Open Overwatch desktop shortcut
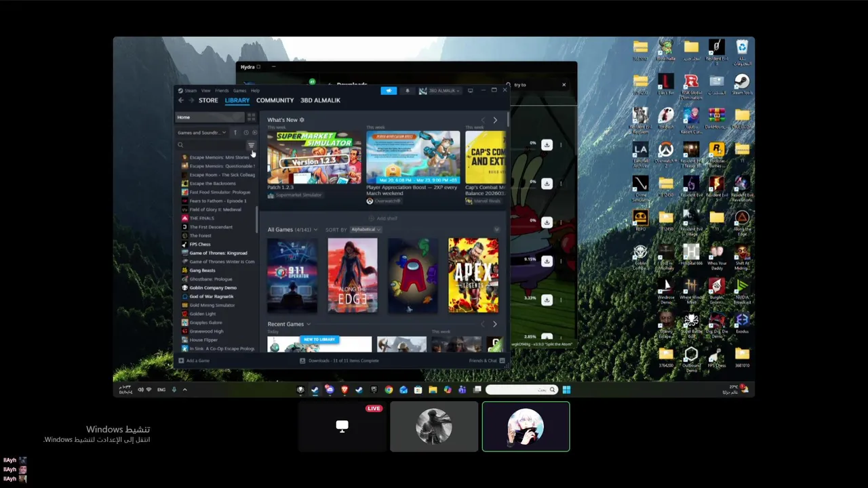The height and width of the screenshot is (488, 868). [x=666, y=154]
